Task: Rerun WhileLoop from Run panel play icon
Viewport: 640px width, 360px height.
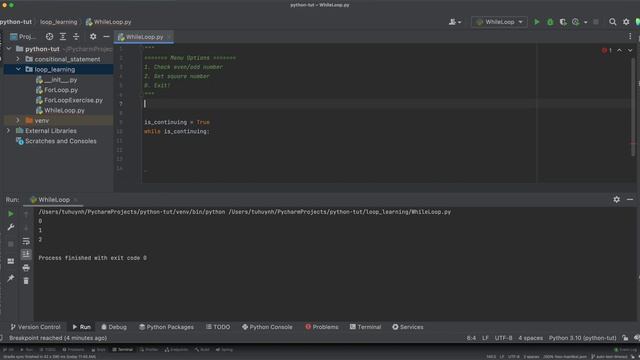Action: pos(11,214)
